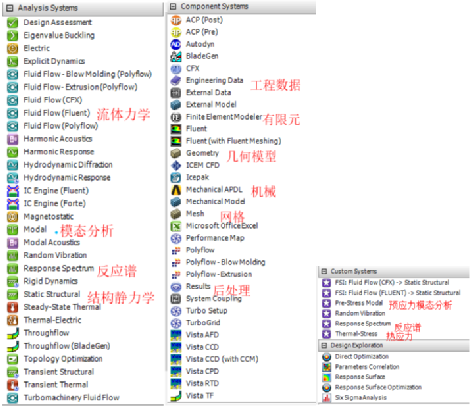Click the Topology Optimization icon
Screen dimensions: 470x407
click(13, 359)
